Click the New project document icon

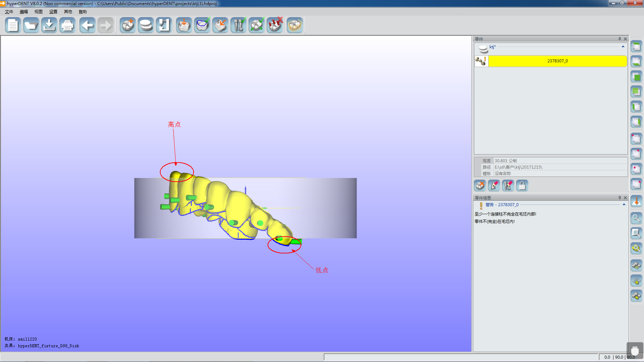[x=13, y=25]
